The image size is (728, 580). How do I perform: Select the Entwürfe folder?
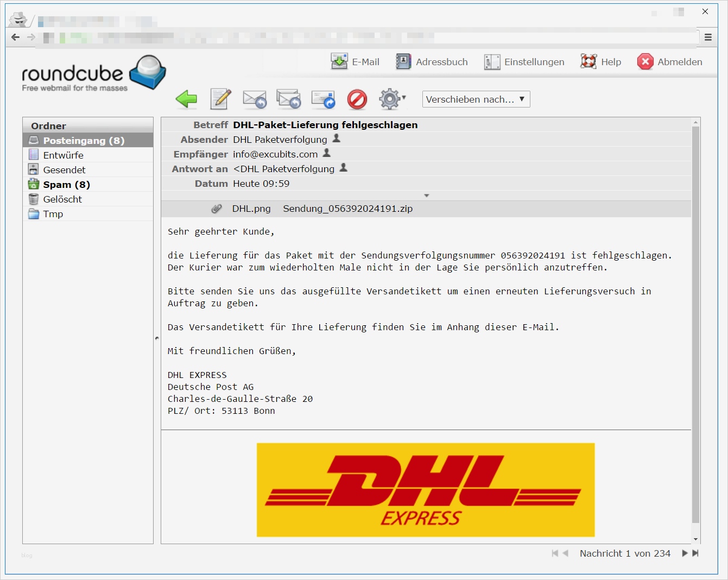pos(88,155)
